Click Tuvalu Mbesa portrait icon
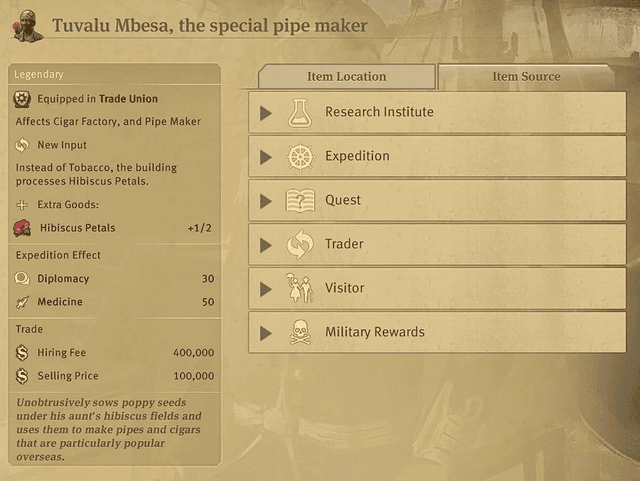This screenshot has width=640, height=481. [27, 26]
